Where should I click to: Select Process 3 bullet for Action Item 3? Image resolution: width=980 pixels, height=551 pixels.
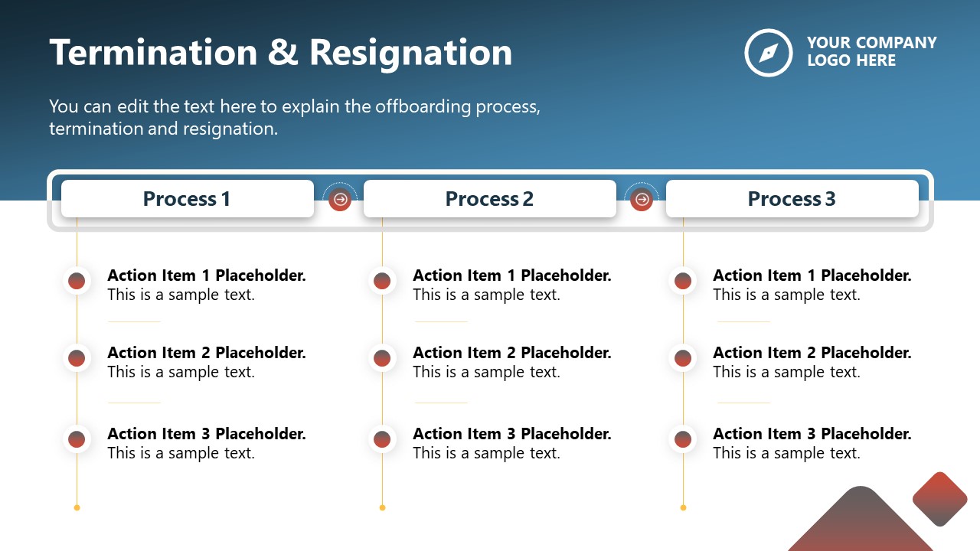[x=683, y=439]
